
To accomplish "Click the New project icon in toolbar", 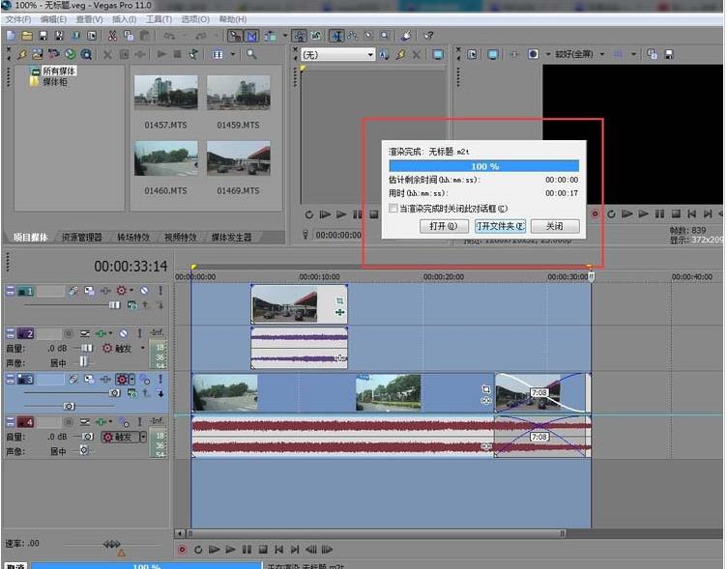I will 9,36.
